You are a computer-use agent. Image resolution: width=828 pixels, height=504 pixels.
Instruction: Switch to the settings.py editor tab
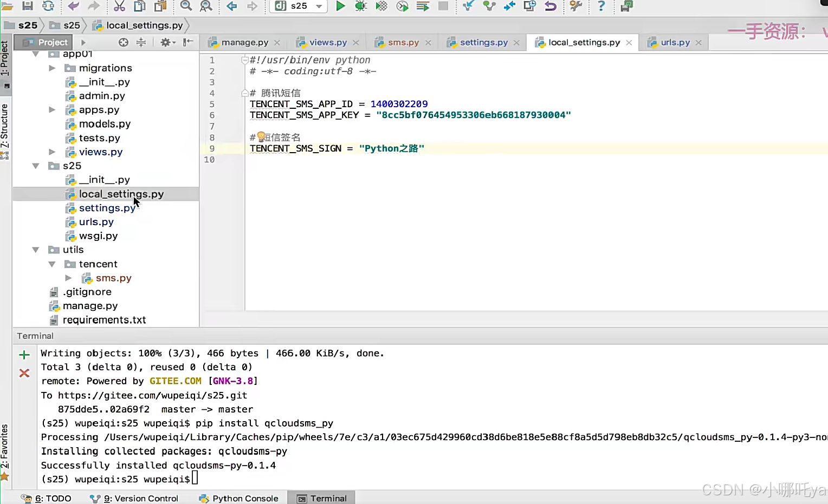click(x=483, y=42)
